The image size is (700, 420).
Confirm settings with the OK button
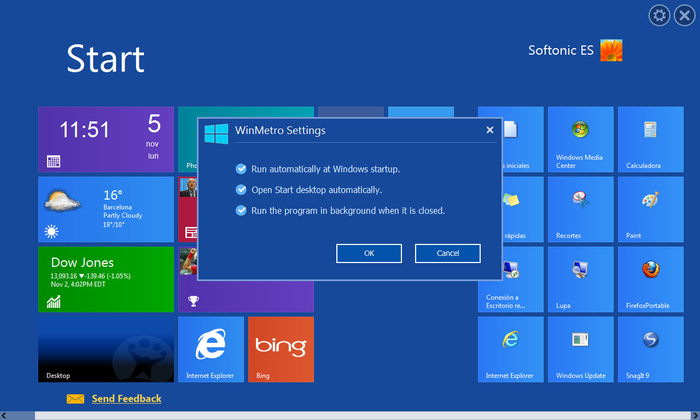click(x=369, y=254)
